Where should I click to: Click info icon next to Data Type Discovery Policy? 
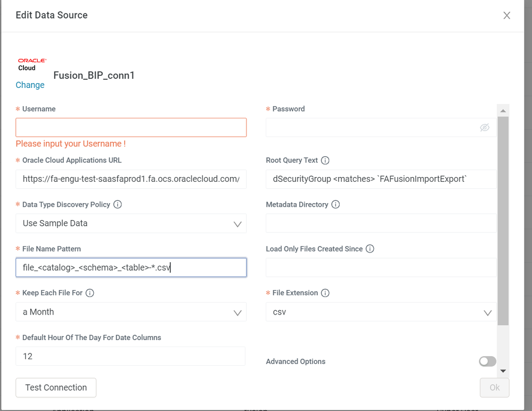point(118,205)
